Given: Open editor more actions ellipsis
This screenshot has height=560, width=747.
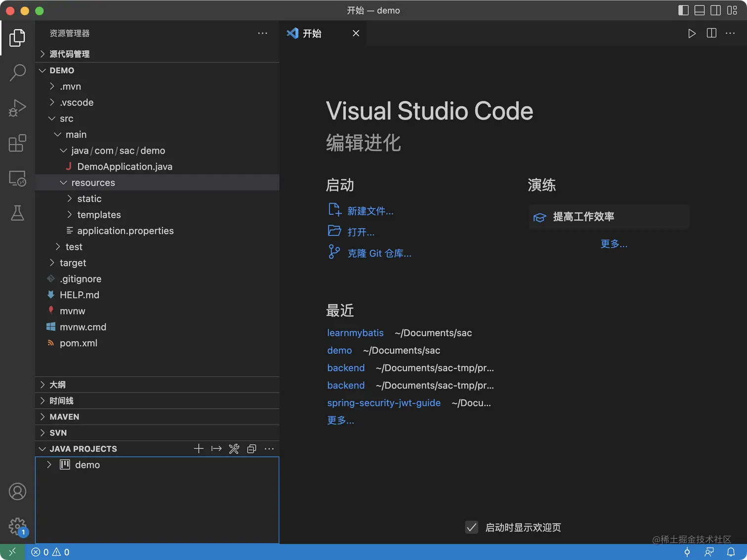Looking at the screenshot, I should click(x=730, y=33).
